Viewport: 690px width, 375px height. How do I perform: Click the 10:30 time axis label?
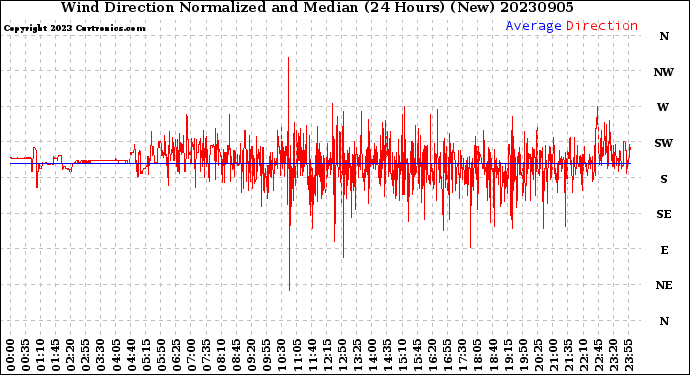(282, 355)
